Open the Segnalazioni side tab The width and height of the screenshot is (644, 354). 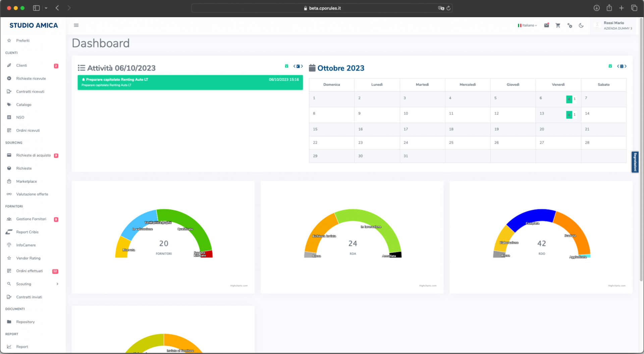pyautogui.click(x=635, y=162)
